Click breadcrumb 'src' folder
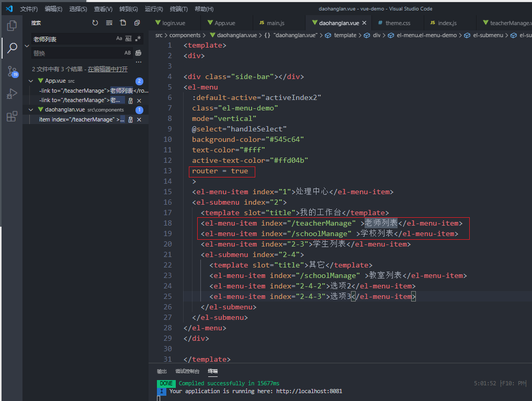This screenshot has height=401, width=532. tap(159, 35)
